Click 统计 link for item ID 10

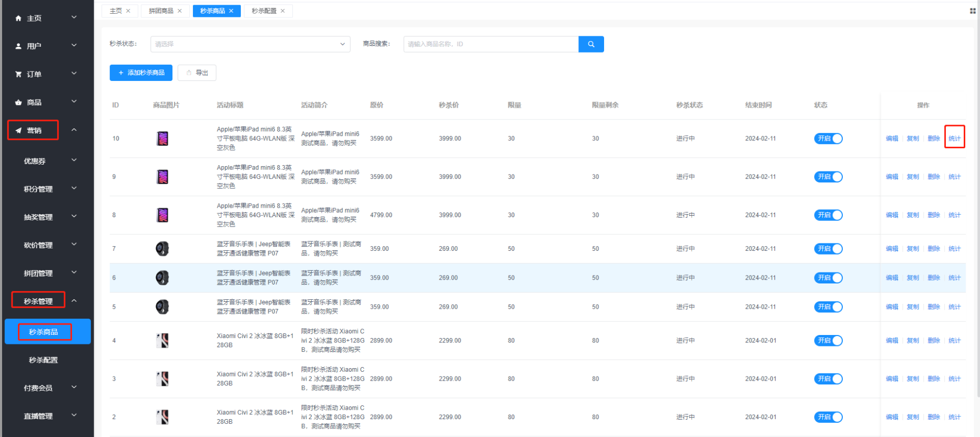tap(954, 139)
